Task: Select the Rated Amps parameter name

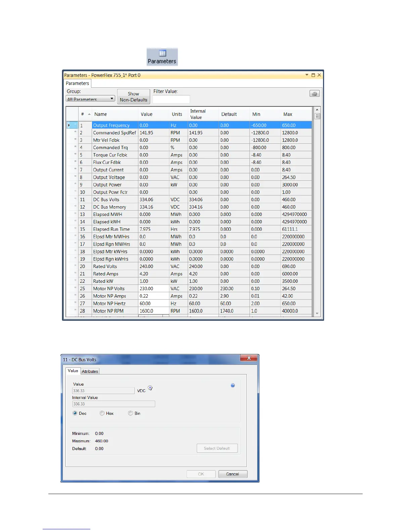Action: [x=105, y=274]
